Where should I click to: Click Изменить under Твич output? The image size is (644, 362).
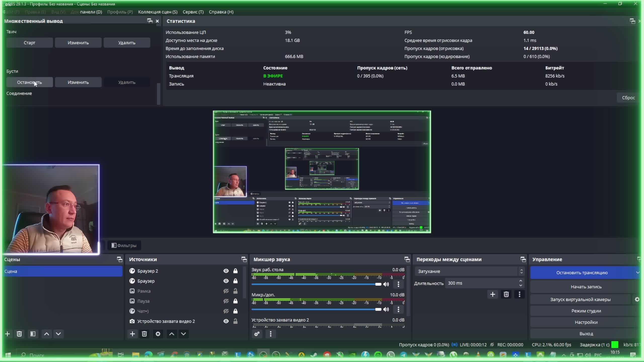tap(78, 43)
